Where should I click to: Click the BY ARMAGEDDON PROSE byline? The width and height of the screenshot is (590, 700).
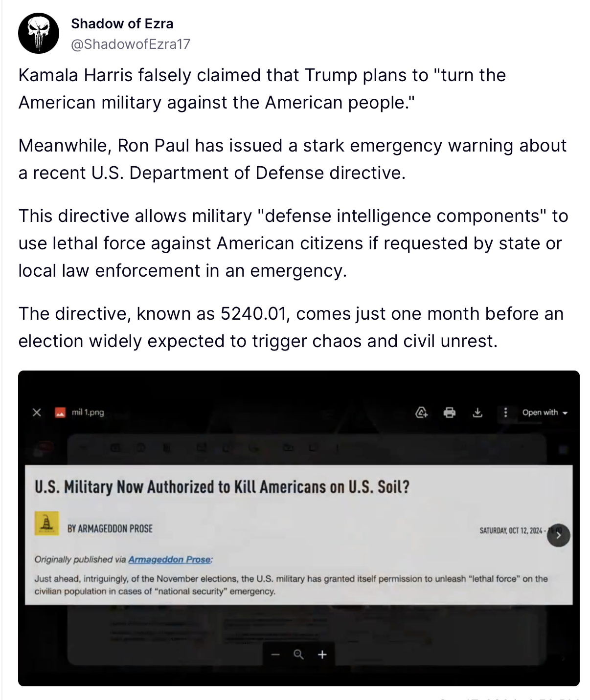coord(110,529)
